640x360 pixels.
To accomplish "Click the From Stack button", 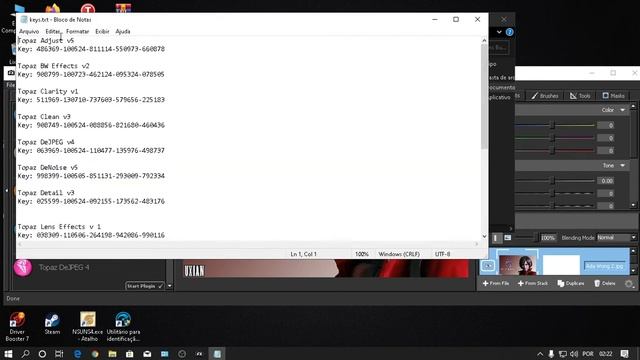I will click(533, 283).
